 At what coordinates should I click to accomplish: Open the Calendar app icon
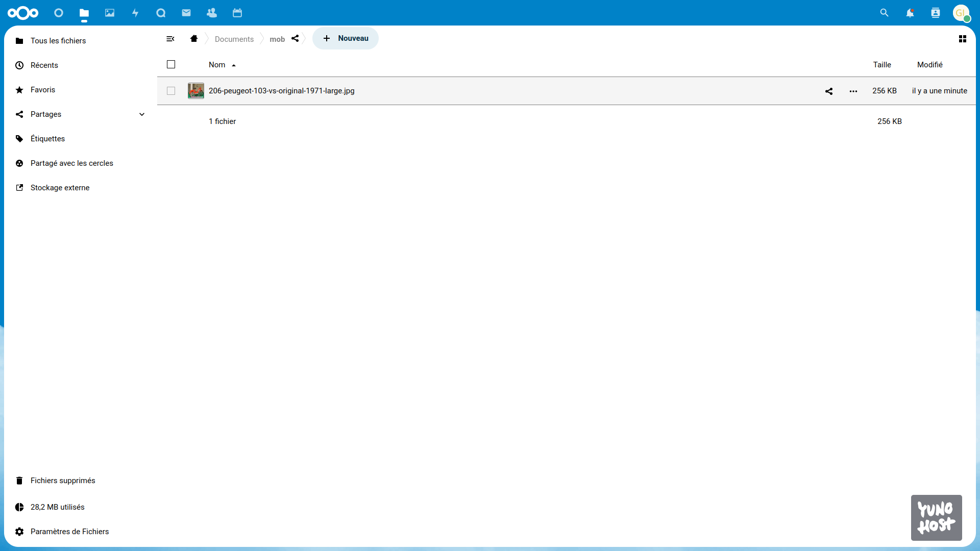tap(237, 13)
